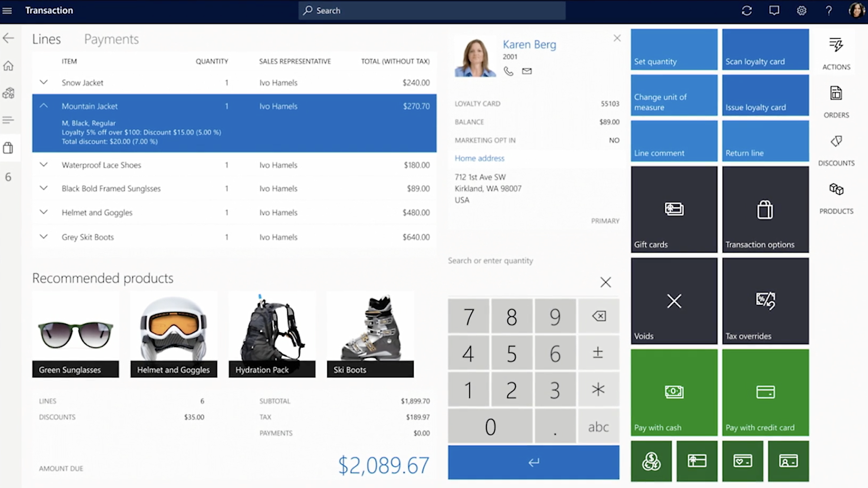The width and height of the screenshot is (868, 488).
Task: Click the Scan loyalty card icon
Action: click(765, 48)
